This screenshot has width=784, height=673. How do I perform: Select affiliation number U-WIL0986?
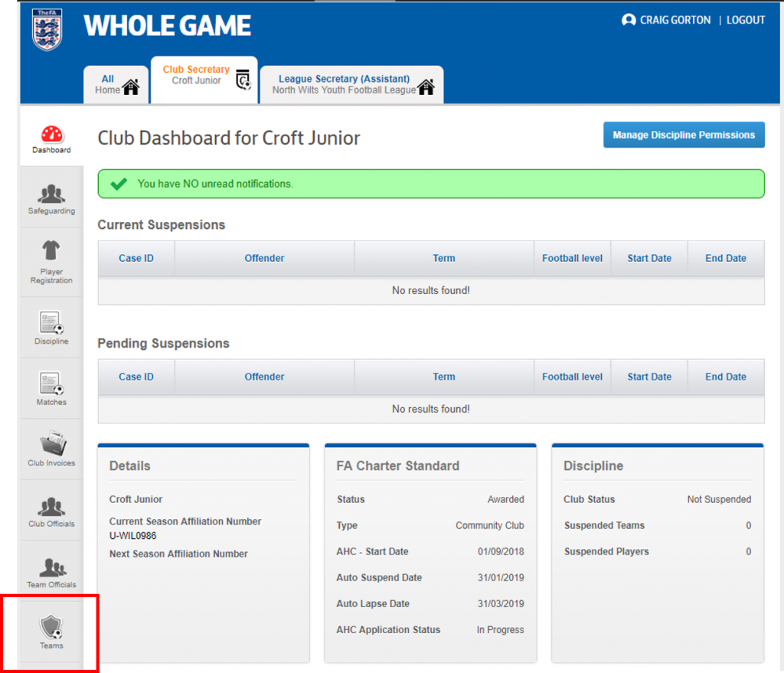[x=133, y=536]
